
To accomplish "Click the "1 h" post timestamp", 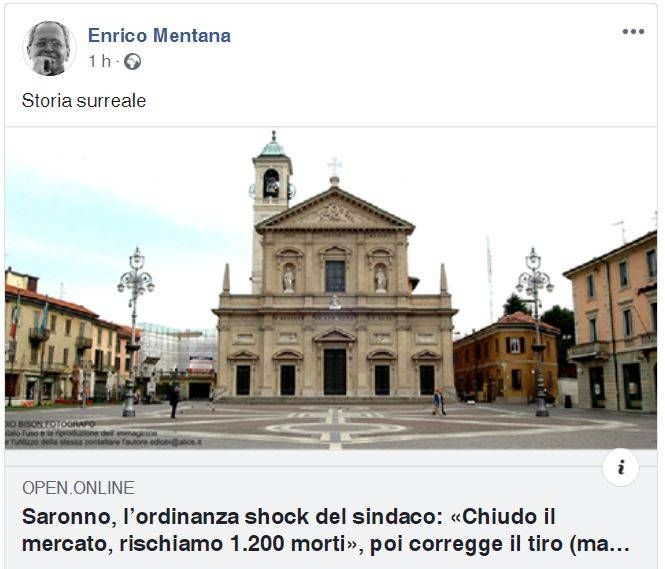I will pyautogui.click(x=99, y=61).
